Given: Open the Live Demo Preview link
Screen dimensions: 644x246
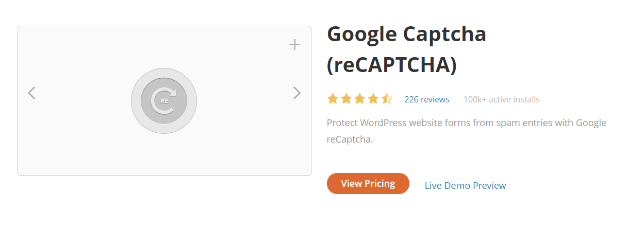Looking at the screenshot, I should [x=465, y=185].
